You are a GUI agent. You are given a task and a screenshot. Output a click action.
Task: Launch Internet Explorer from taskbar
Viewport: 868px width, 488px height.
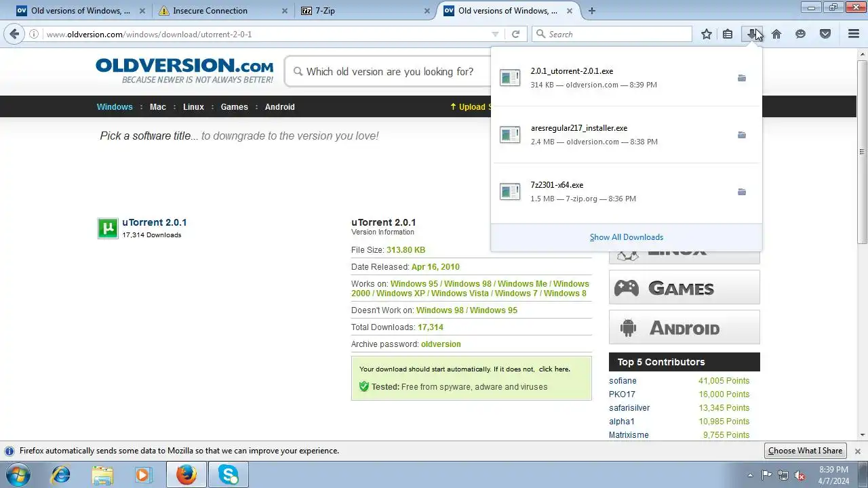61,474
